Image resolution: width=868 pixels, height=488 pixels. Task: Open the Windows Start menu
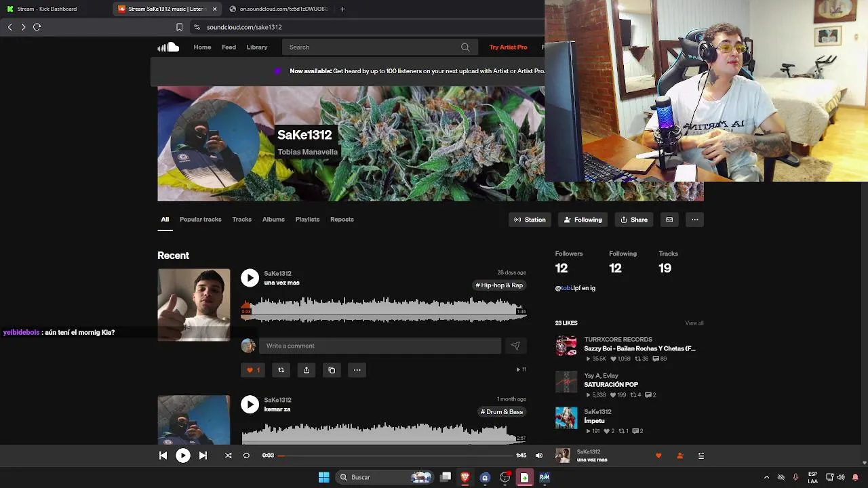click(x=324, y=477)
